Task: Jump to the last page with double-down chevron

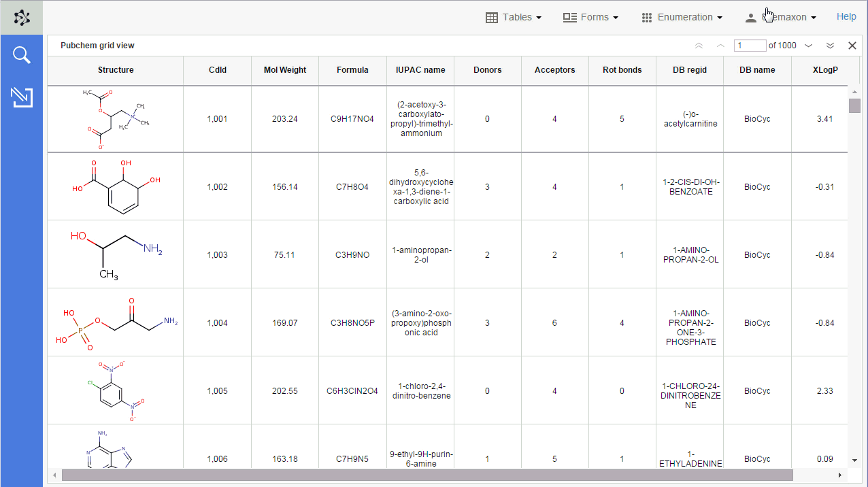Action: click(x=830, y=45)
